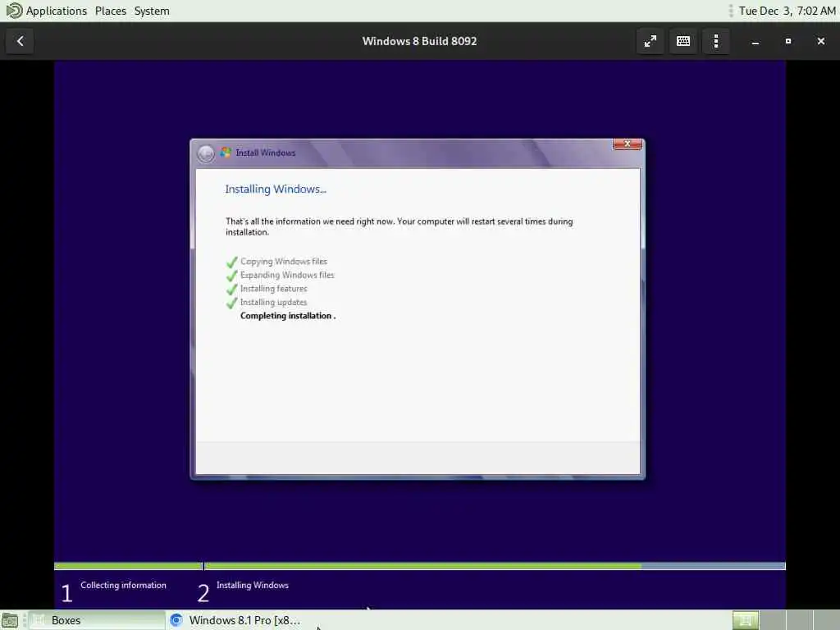Select the first workspace in switcher
Image resolution: width=840 pixels, height=630 pixels.
[x=745, y=620]
